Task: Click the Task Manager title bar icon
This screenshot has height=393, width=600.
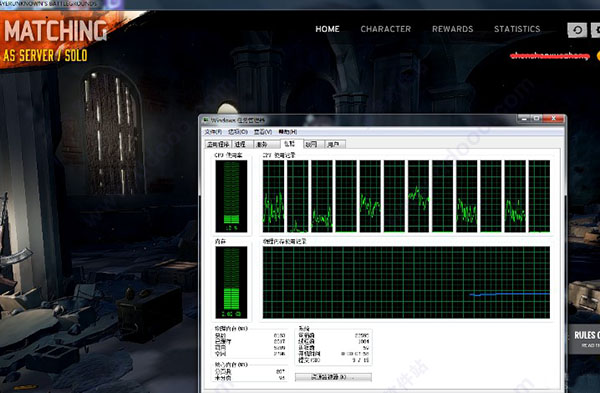Action: tap(206, 120)
